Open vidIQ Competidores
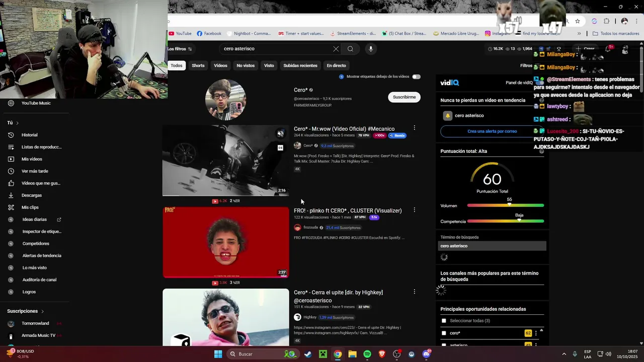Viewport: 644px width, 362px height. (36, 243)
